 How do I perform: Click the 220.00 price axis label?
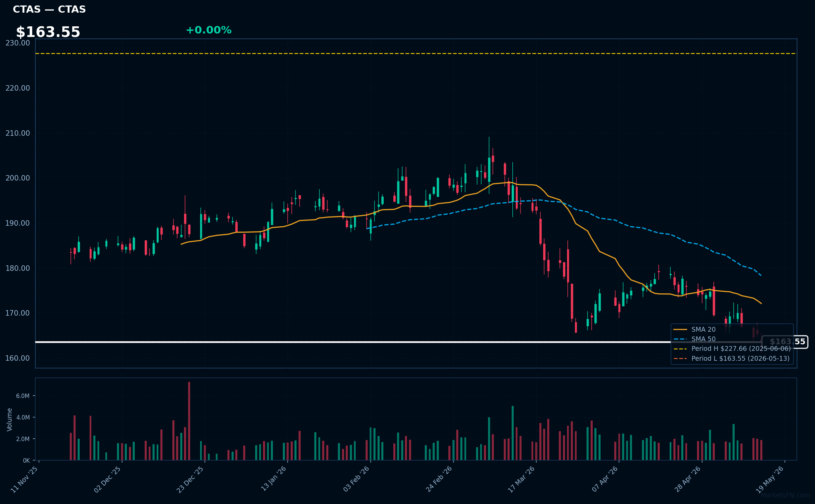coord(18,88)
